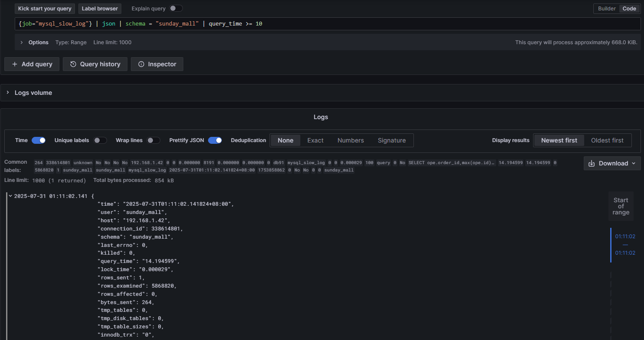Click the download arrow icon
The width and height of the screenshot is (644, 340).
(592, 163)
